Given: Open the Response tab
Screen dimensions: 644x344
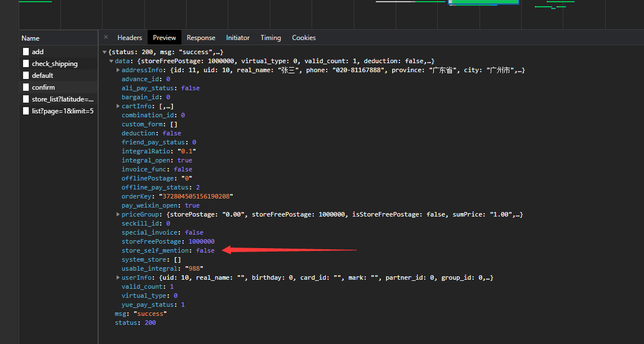Looking at the screenshot, I should coord(201,38).
